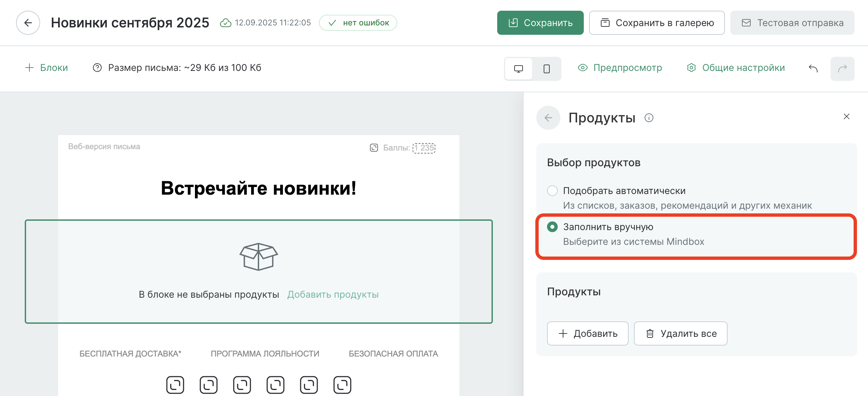Click info icon beside Продукты heading

coord(649,118)
